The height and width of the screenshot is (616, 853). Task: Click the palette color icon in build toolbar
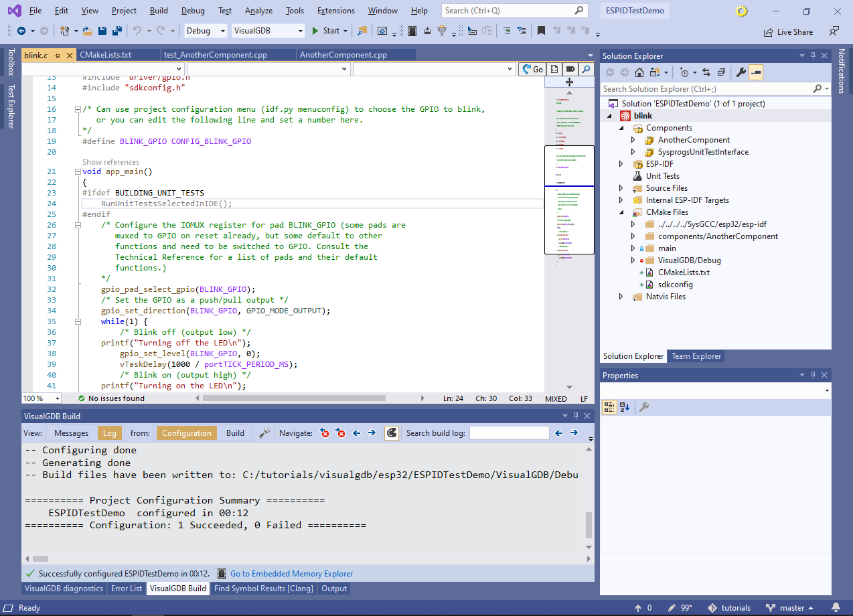coord(392,433)
